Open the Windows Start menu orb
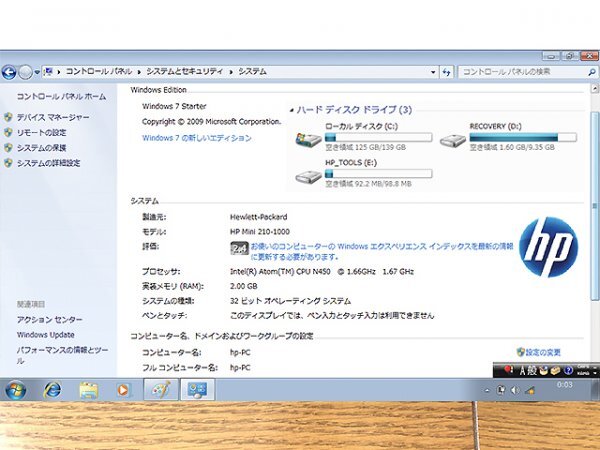 [x=16, y=390]
